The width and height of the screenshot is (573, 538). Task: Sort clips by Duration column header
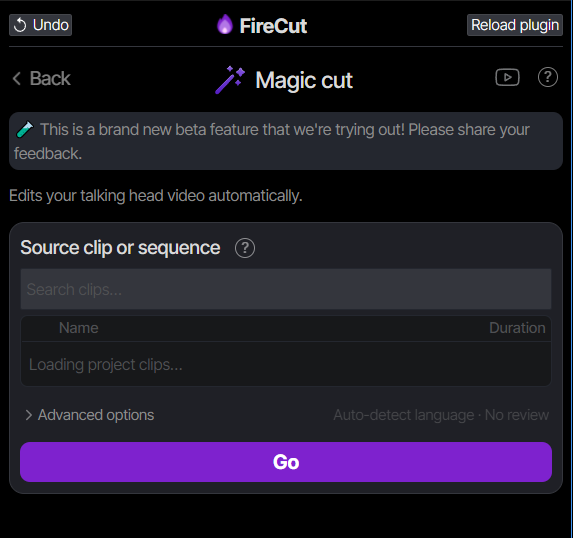click(517, 328)
